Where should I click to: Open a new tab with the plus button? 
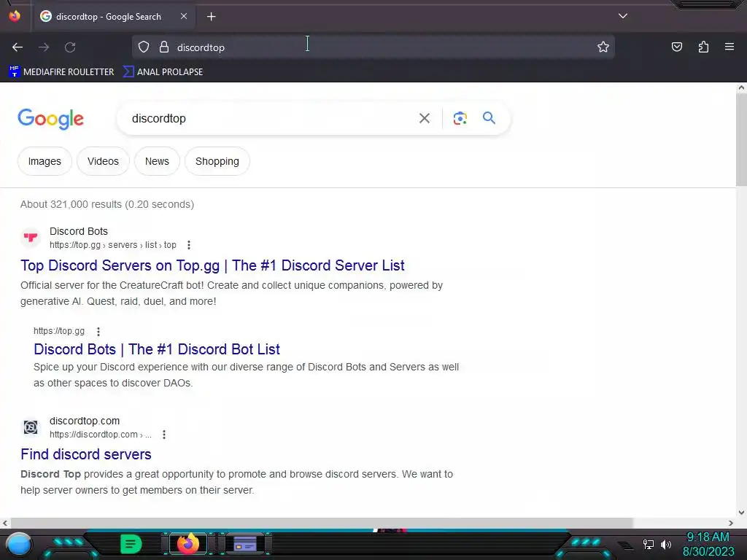211,17
